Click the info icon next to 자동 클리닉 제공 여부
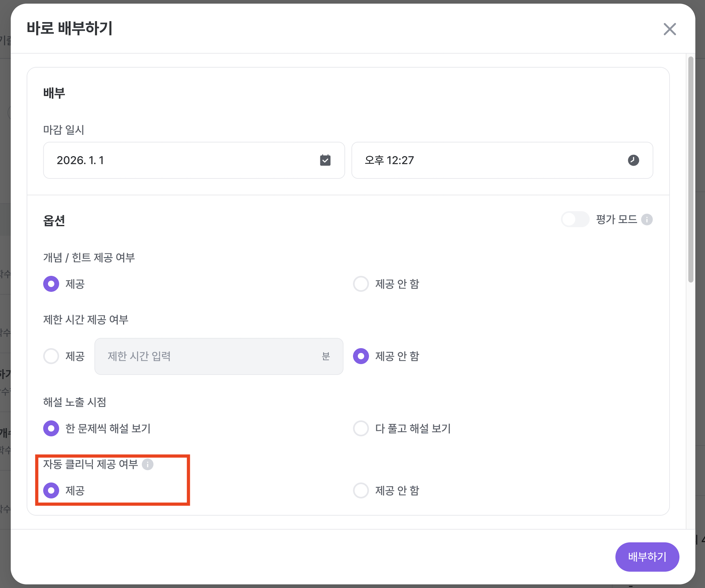Viewport: 705px width, 588px height. coord(148,465)
